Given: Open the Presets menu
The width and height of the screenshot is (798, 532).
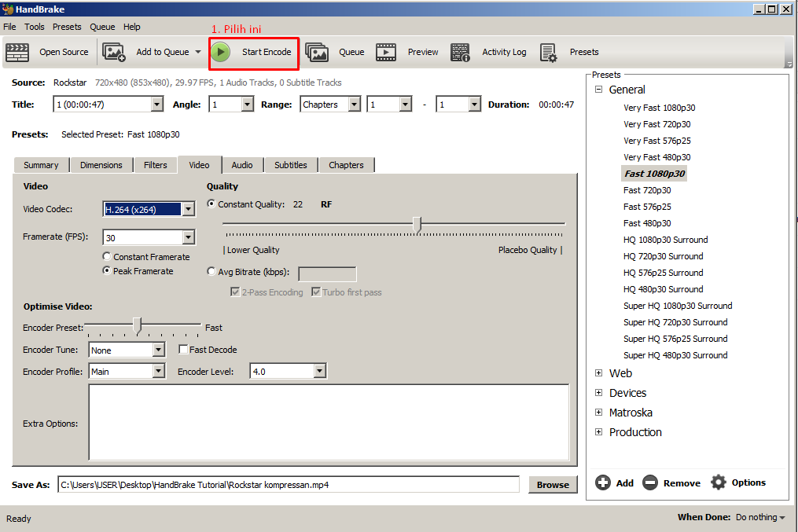Looking at the screenshot, I should pos(67,27).
